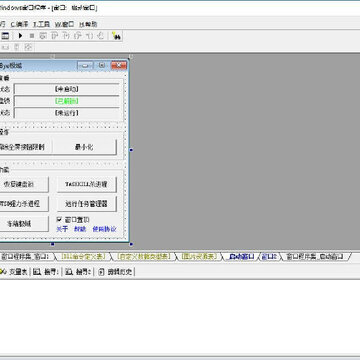Screen dimensions: 360x360
Task: Click the middle icon in second toolbar row
Action: pyautogui.click(x=17, y=47)
